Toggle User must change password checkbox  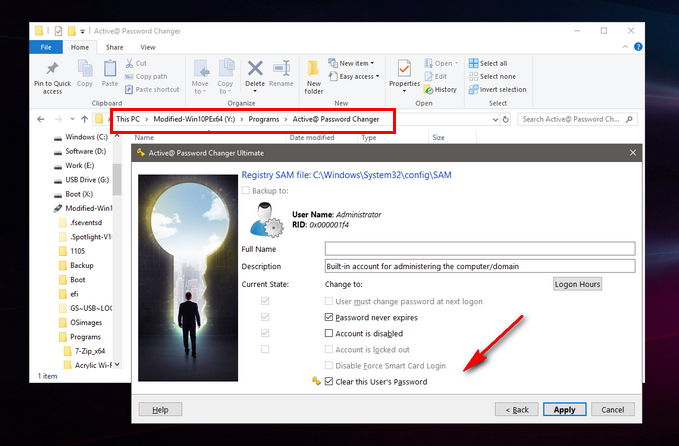point(329,301)
